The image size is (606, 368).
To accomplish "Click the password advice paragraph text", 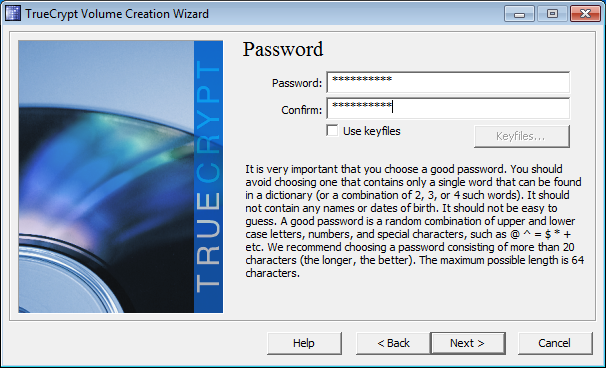I will pos(414,221).
